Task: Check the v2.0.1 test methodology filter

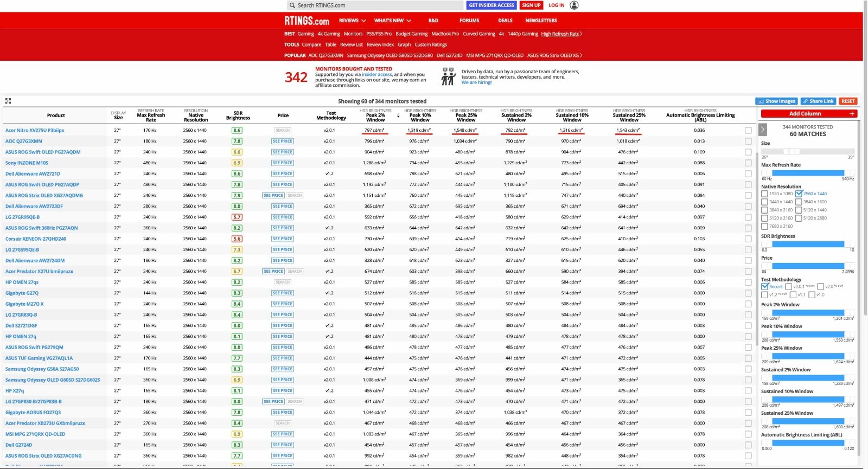Action: [788, 286]
